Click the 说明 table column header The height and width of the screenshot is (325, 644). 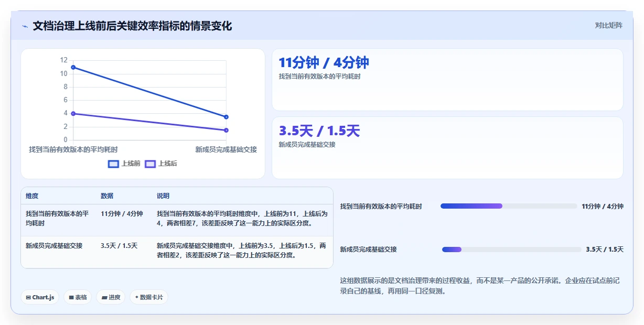[x=163, y=196]
